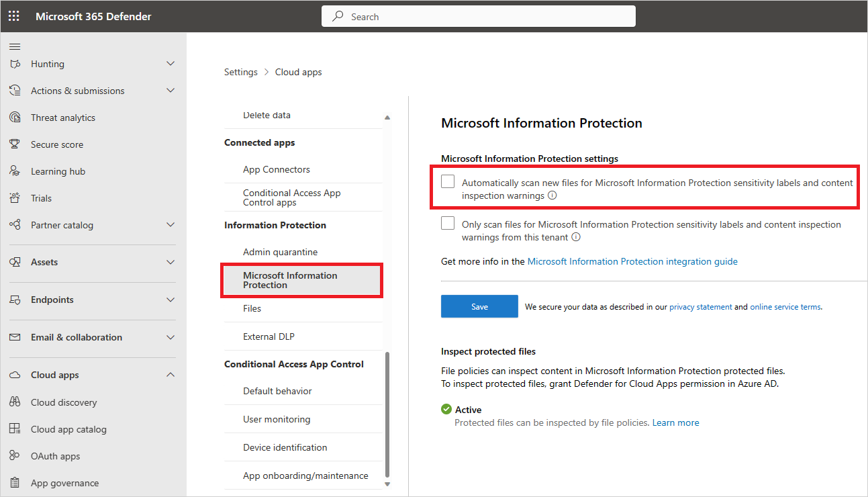868x497 pixels.
Task: Open App governance from the sidebar icon
Action: point(14,482)
